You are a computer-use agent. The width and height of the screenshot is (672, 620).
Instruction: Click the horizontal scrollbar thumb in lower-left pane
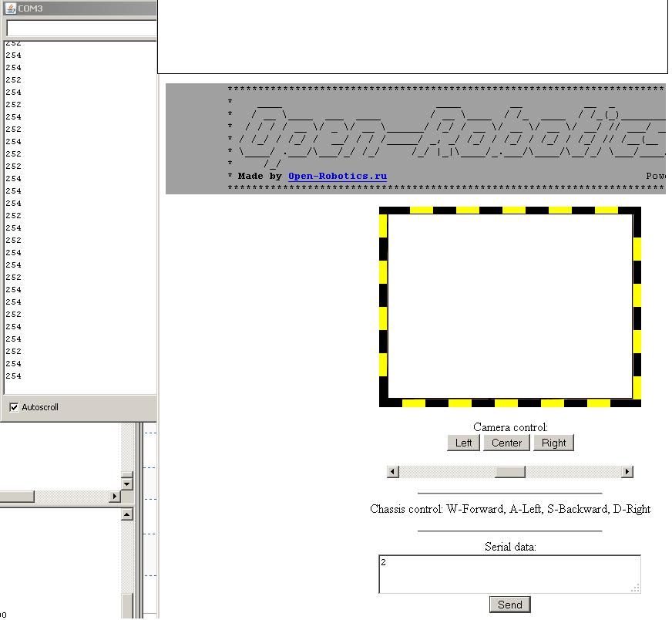[17, 496]
